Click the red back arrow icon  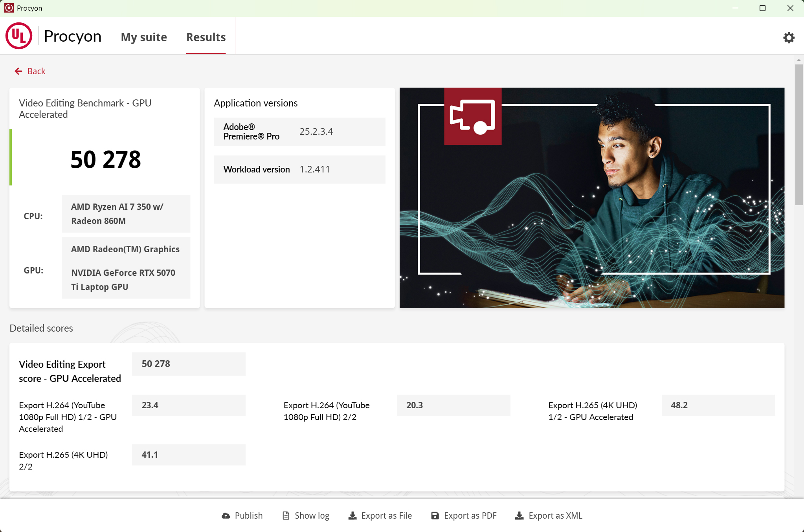[x=18, y=71]
